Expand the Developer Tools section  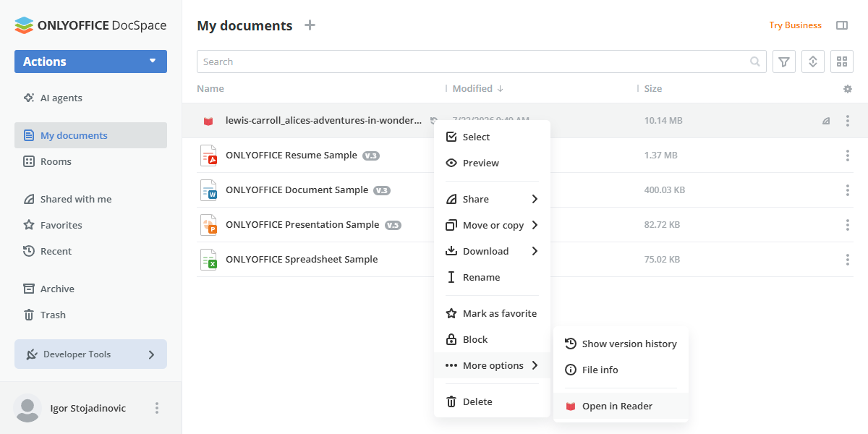[x=90, y=354]
